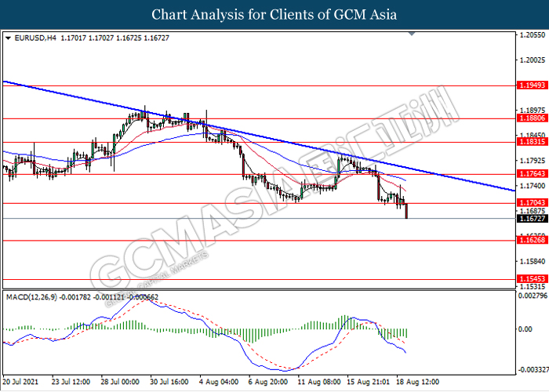Click the 4 Aug 04:00 time label

coord(219,382)
